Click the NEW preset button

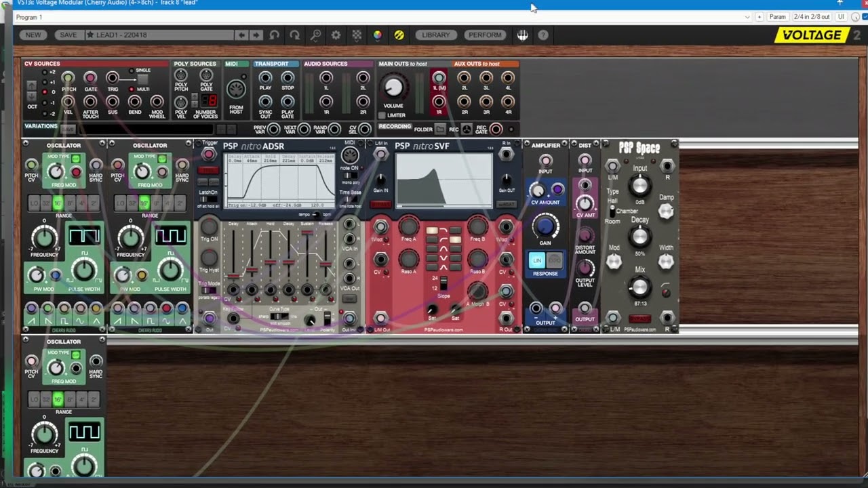pyautogui.click(x=33, y=35)
